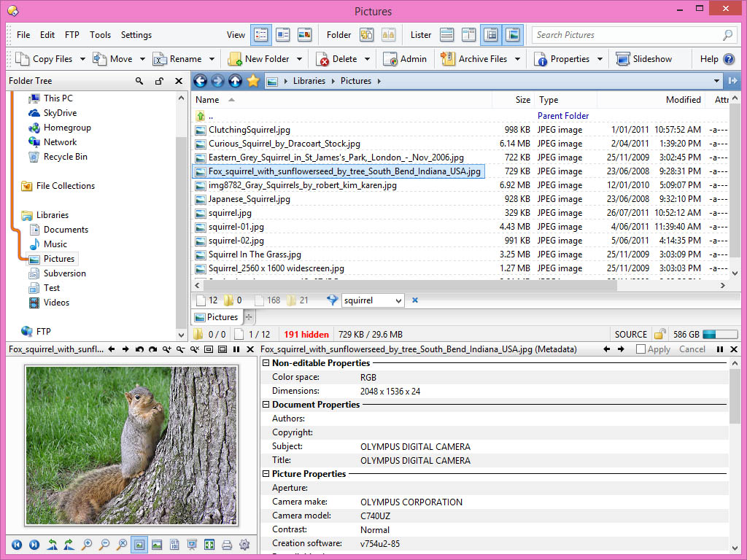Open viewer settings with the gear icon

coord(244,545)
